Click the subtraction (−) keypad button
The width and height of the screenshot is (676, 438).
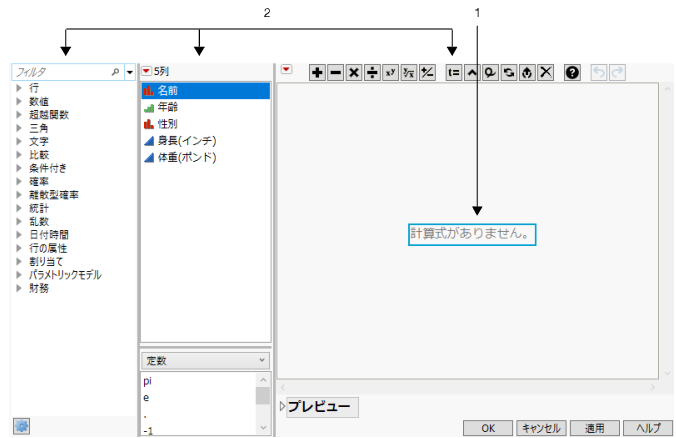pos(335,72)
